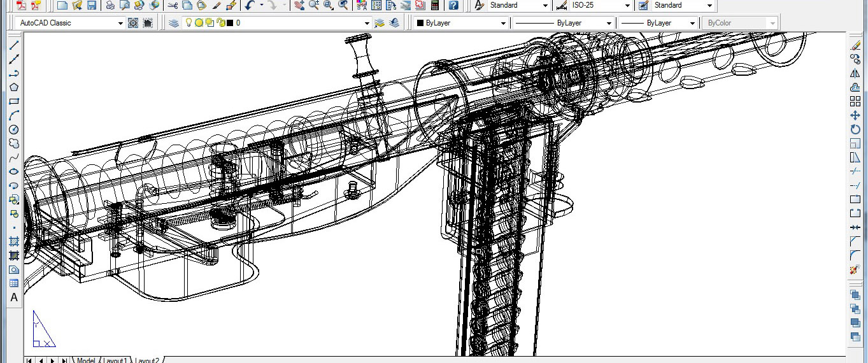Open the ByLayer linetype dropdown

(609, 23)
